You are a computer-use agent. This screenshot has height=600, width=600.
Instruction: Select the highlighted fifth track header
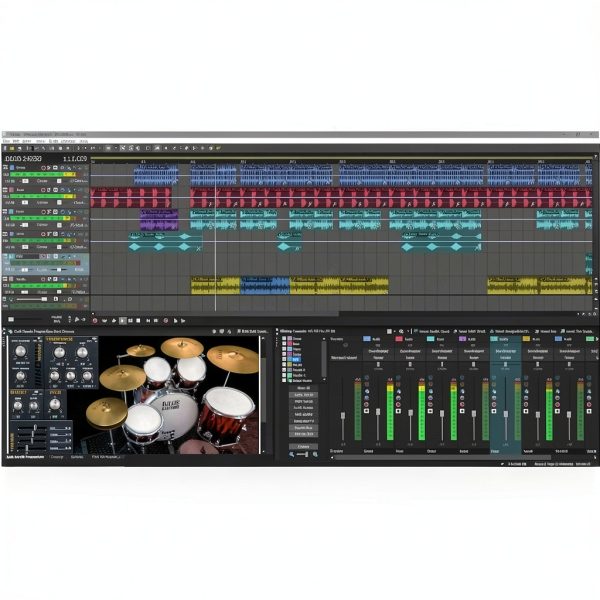pyautogui.click(x=46, y=264)
